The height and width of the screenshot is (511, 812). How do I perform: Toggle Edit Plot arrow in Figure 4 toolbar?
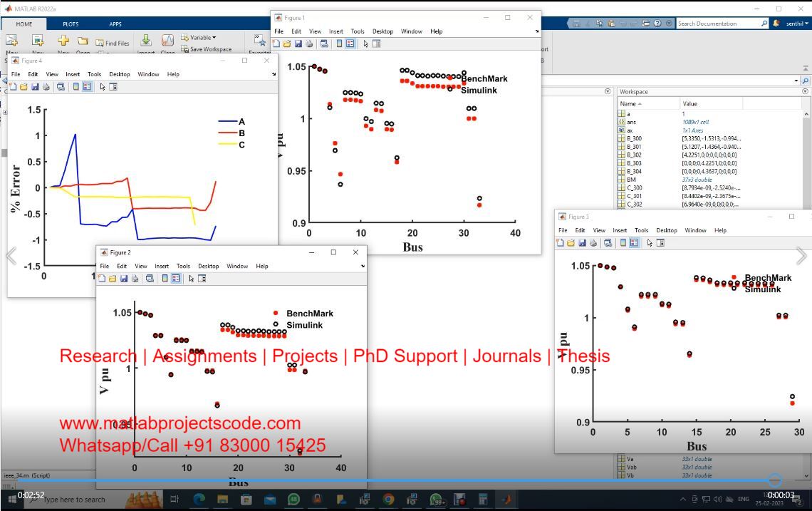point(103,87)
